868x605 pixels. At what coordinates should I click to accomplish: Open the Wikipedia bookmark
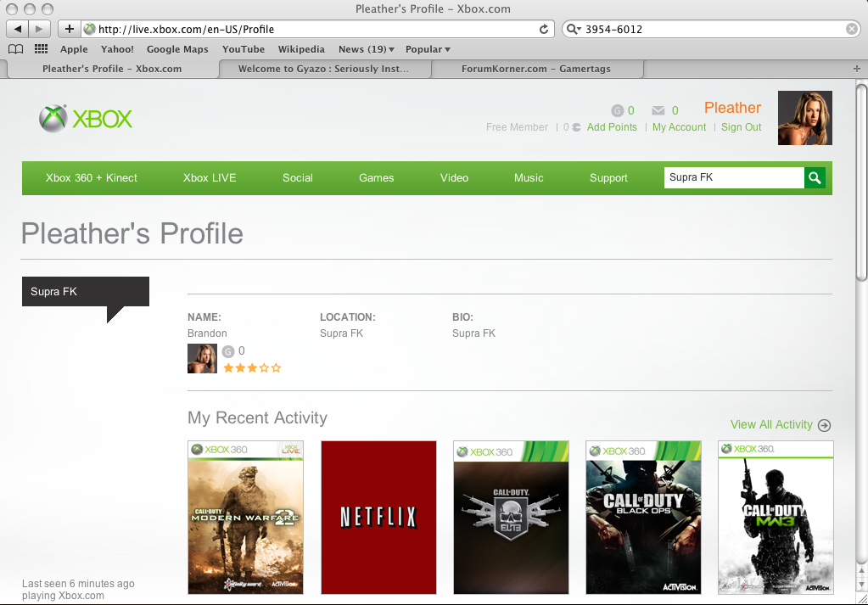(x=301, y=49)
